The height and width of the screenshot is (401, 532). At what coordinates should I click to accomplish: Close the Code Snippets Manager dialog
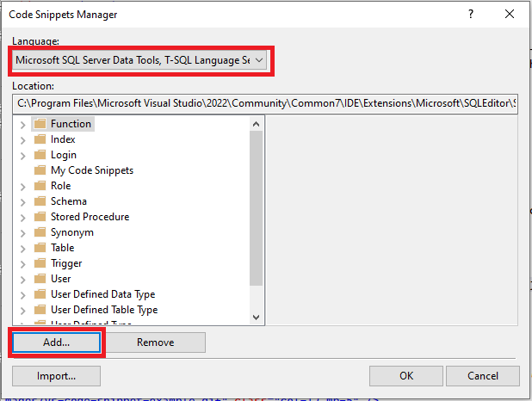(x=510, y=14)
